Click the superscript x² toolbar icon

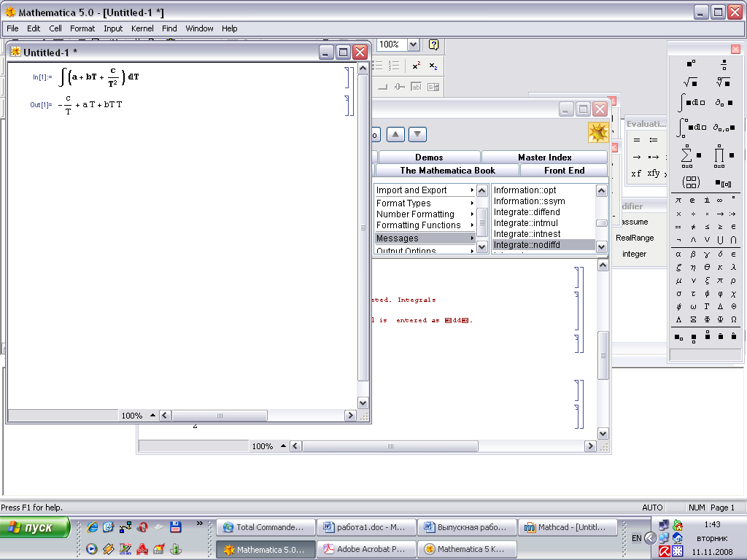pyautogui.click(x=416, y=66)
